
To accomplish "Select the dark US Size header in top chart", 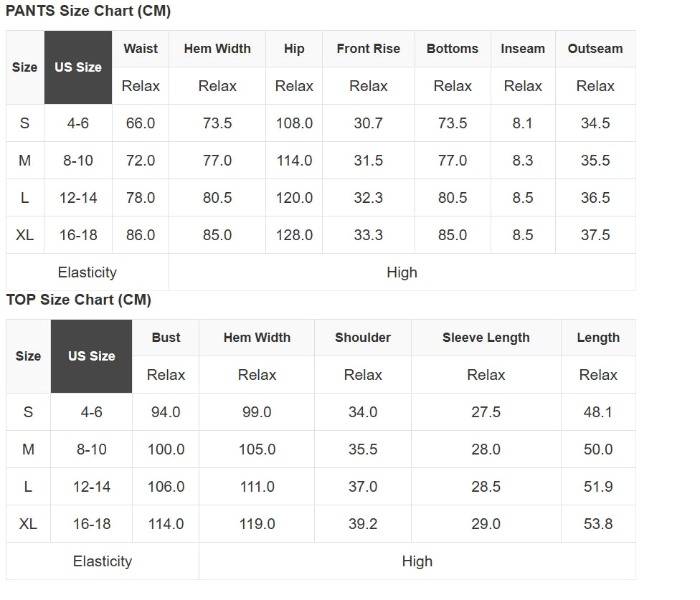I will click(x=92, y=356).
